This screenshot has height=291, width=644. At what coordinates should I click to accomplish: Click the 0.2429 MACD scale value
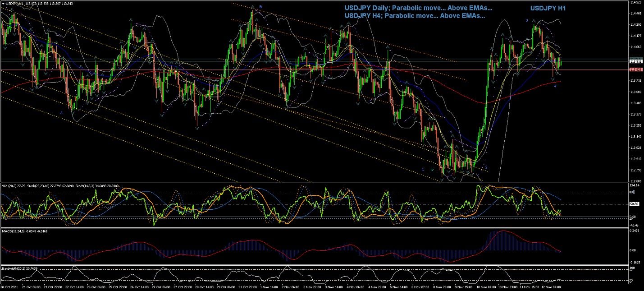(x=635, y=231)
